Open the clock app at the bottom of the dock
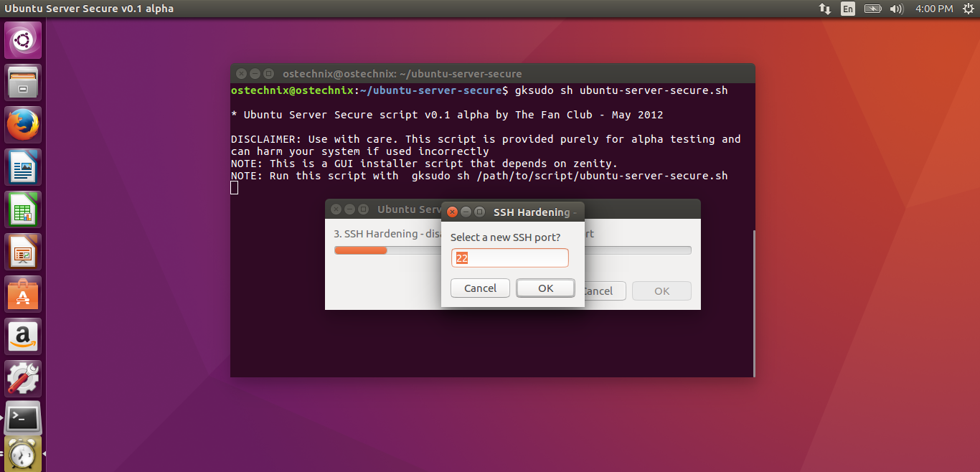The height and width of the screenshot is (472, 980). coord(24,454)
